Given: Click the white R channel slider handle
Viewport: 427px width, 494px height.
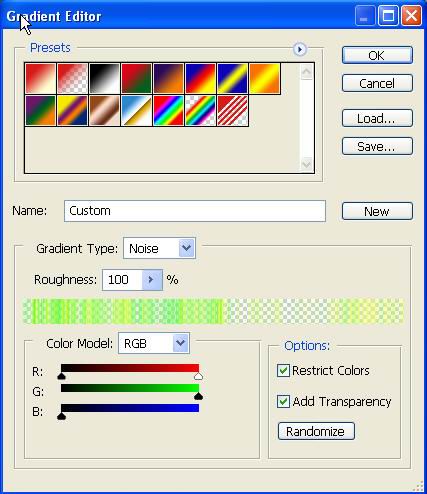Looking at the screenshot, I should [198, 376].
